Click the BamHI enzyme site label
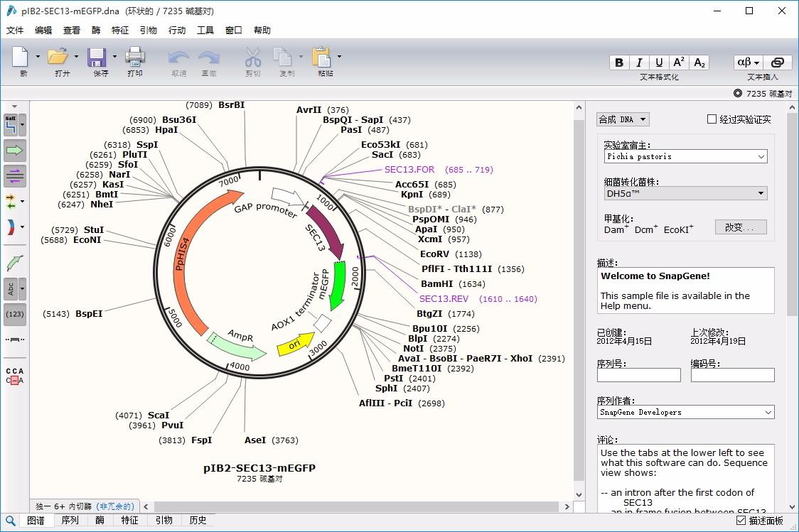 tap(436, 284)
